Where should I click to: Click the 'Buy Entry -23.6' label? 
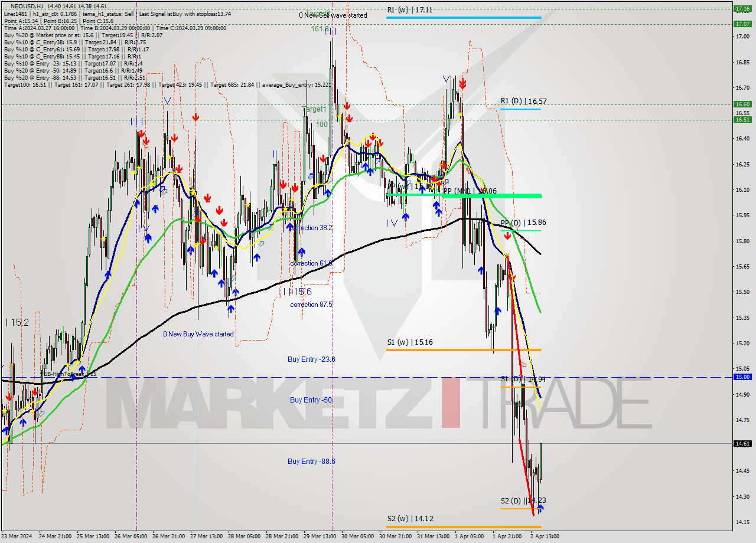point(311,359)
